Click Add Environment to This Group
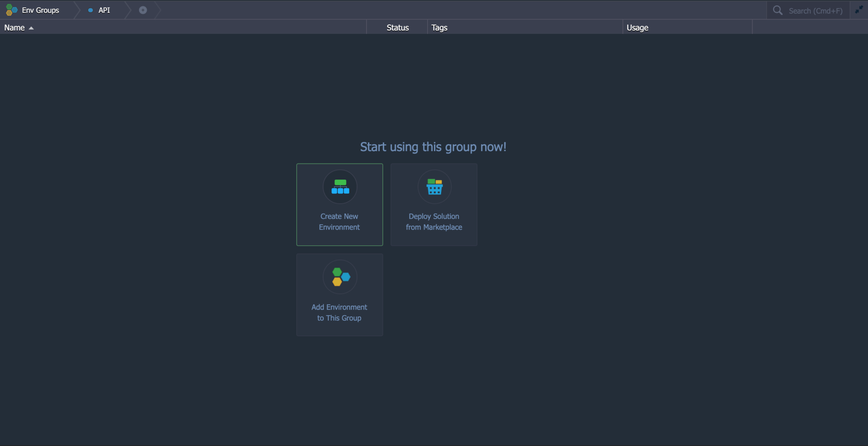The width and height of the screenshot is (868, 446). 339,294
